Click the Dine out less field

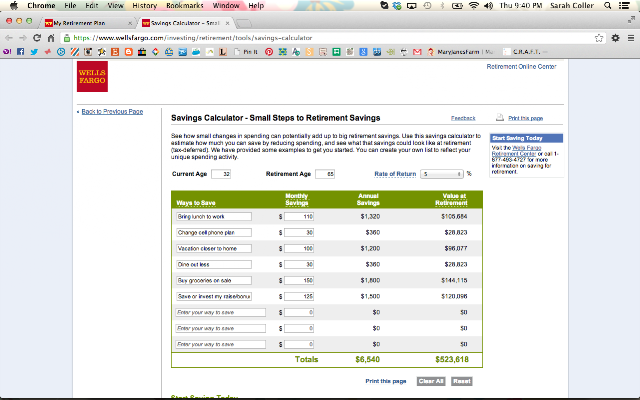tap(213, 264)
